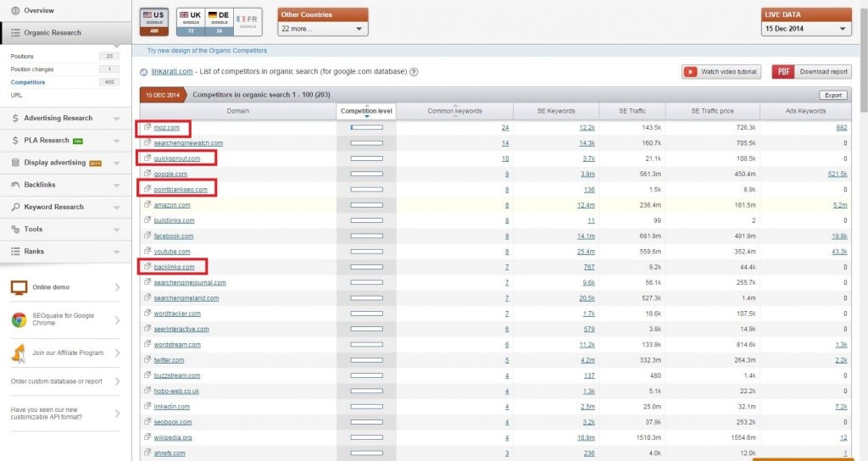
Task: Open external link icon beside google.com
Action: [147, 174]
